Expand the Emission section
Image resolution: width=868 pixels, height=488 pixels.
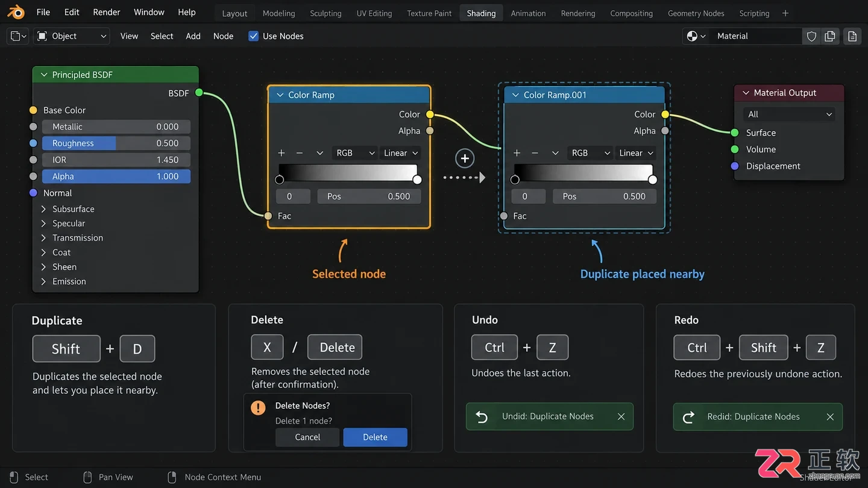[43, 281]
